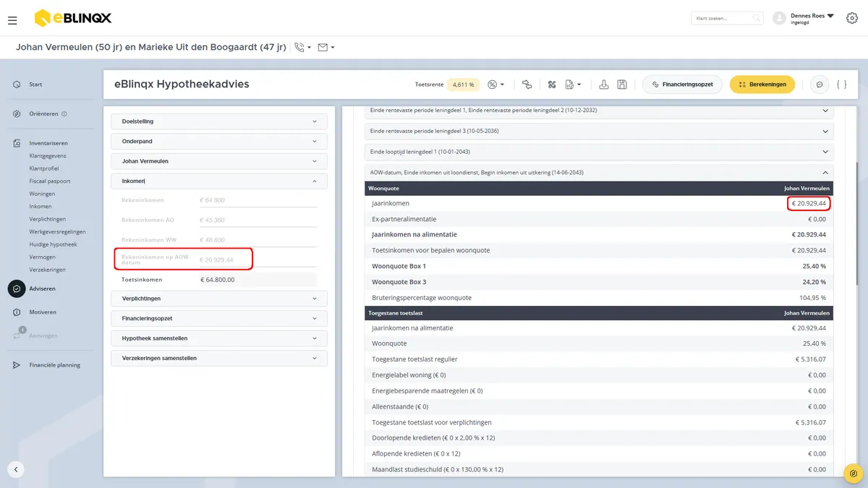The height and width of the screenshot is (488, 868).
Task: Go to Start in the sidebar
Action: click(x=35, y=85)
